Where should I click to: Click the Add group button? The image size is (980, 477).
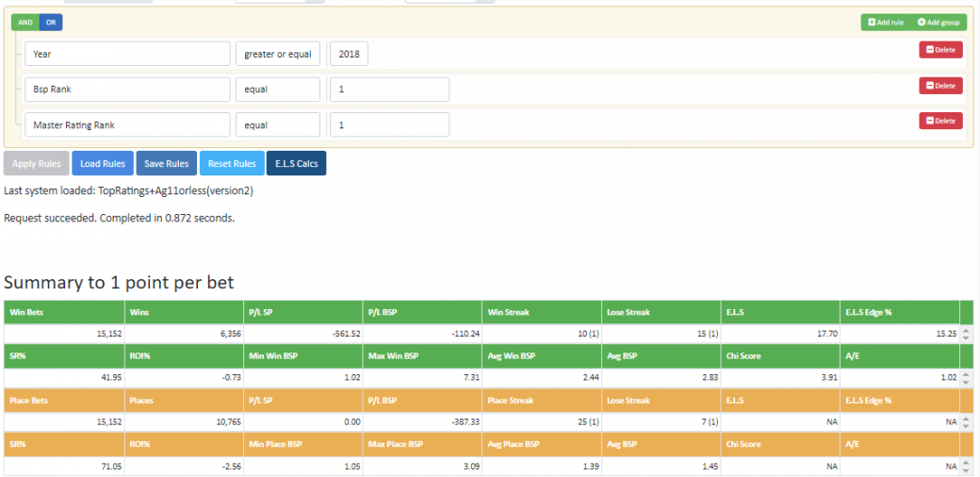point(939,23)
